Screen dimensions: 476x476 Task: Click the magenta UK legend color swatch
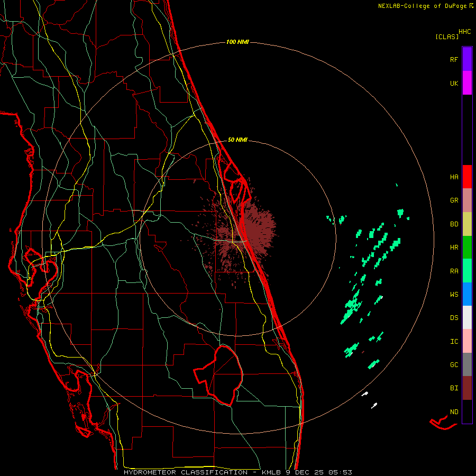tap(467, 83)
